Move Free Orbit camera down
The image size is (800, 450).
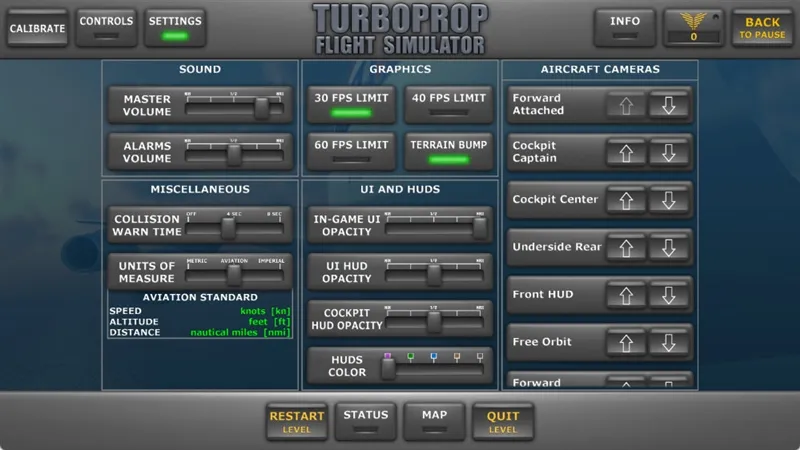click(669, 343)
